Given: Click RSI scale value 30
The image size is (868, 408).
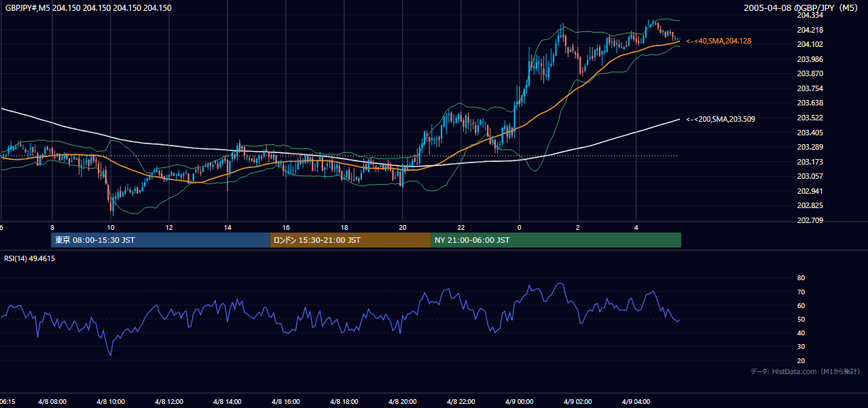Looking at the screenshot, I should click(x=801, y=347).
